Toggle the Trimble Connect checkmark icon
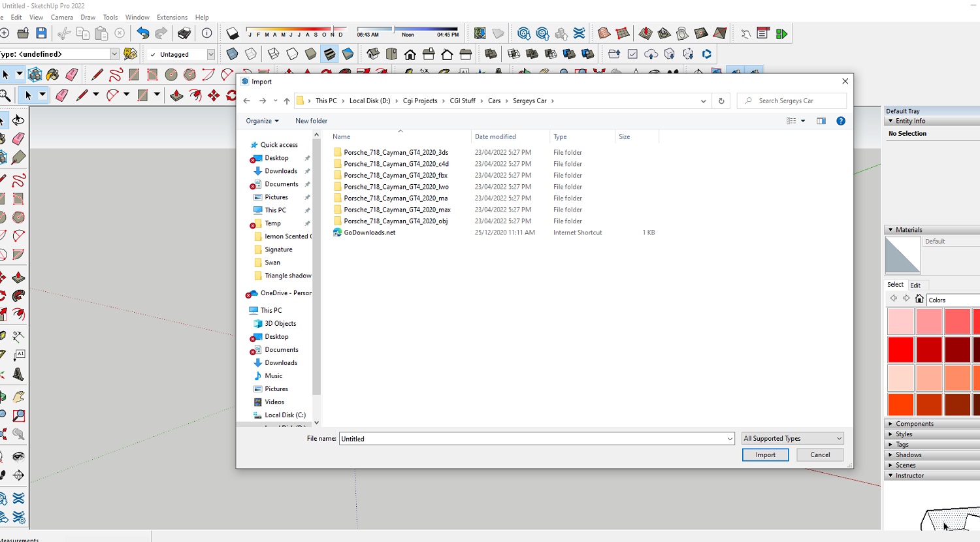Image resolution: width=980 pixels, height=542 pixels. tap(632, 54)
